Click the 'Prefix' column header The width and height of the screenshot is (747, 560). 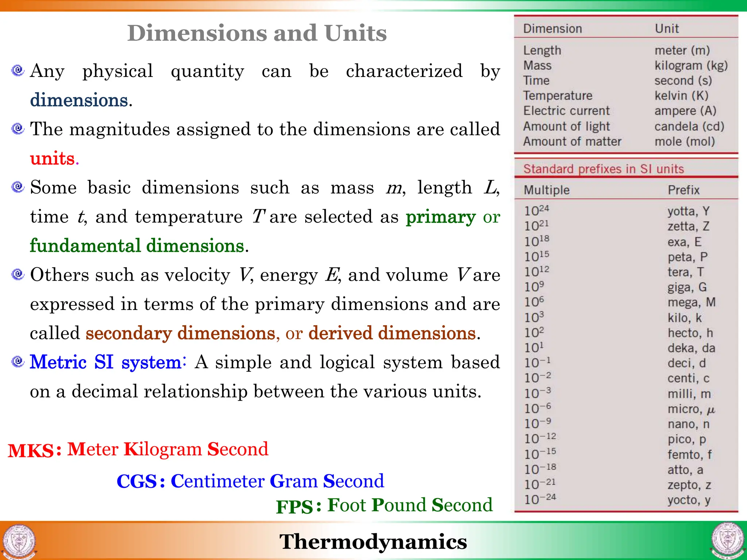pos(684,190)
